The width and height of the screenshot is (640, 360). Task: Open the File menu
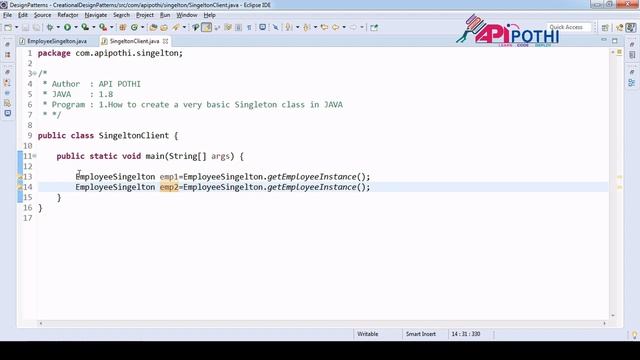7,15
